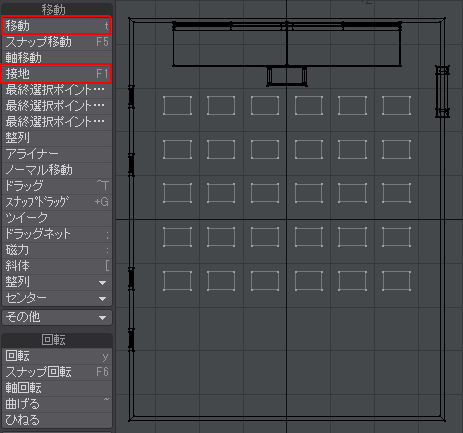The height and width of the screenshot is (433, 463).
Task: Choose ノーマル移動 tool
Action: [57, 170]
